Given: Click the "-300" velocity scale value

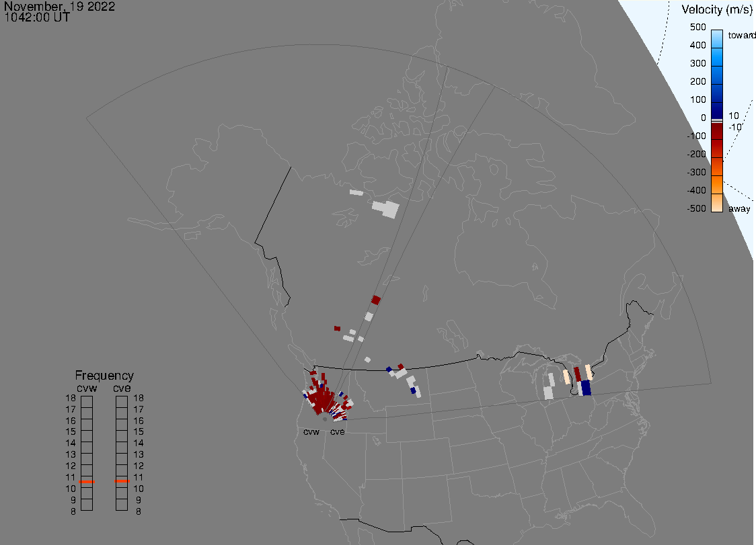Looking at the screenshot, I should pos(696,173).
